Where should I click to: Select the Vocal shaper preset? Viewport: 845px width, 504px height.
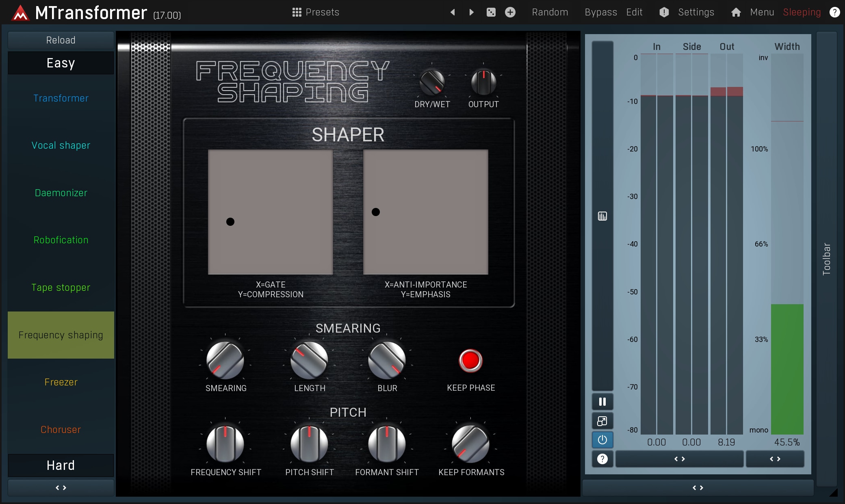coord(61,145)
